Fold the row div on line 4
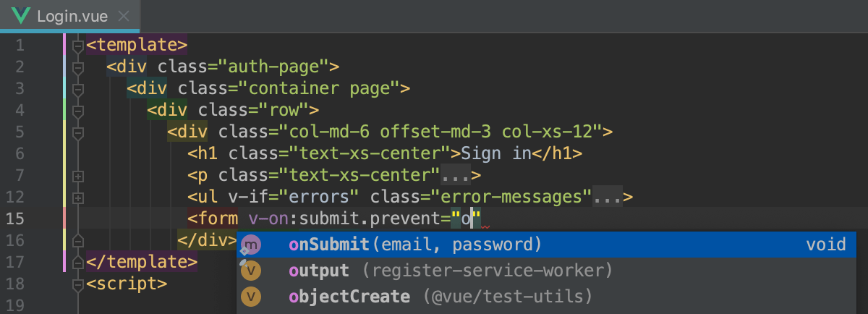This screenshot has width=868, height=314. point(78,111)
